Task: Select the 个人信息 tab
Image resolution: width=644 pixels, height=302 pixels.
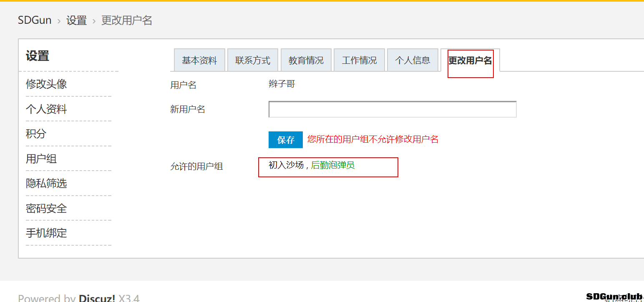Action: pos(413,60)
